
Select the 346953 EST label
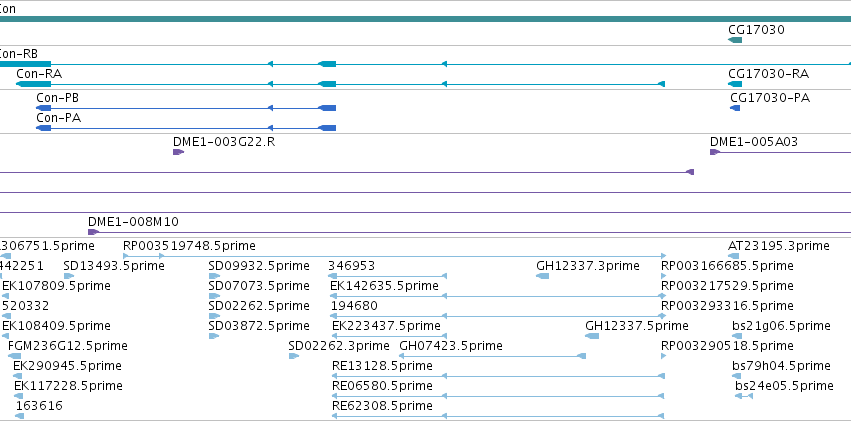point(352,266)
